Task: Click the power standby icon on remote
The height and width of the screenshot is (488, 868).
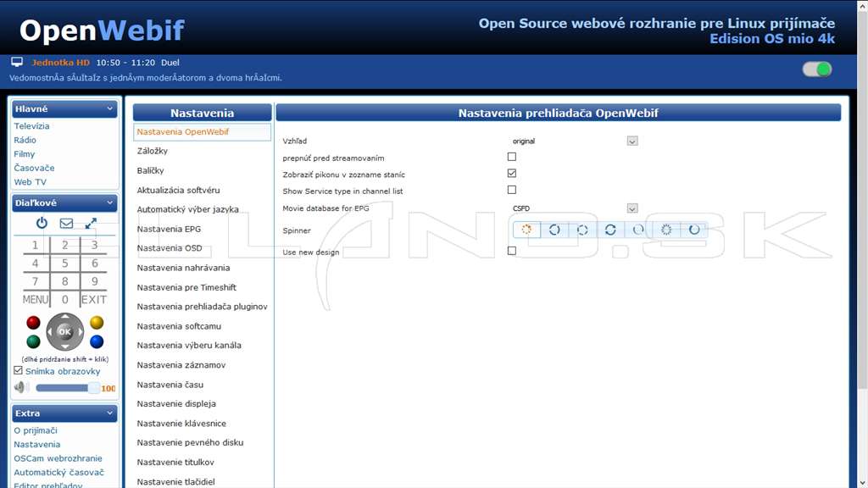Action: pyautogui.click(x=42, y=223)
